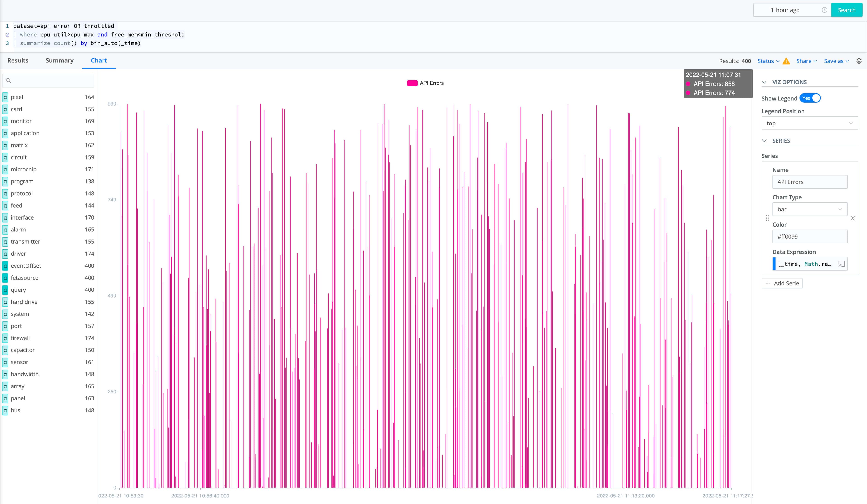The height and width of the screenshot is (504, 867).
Task: Switch to the Summary tab
Action: (x=60, y=60)
